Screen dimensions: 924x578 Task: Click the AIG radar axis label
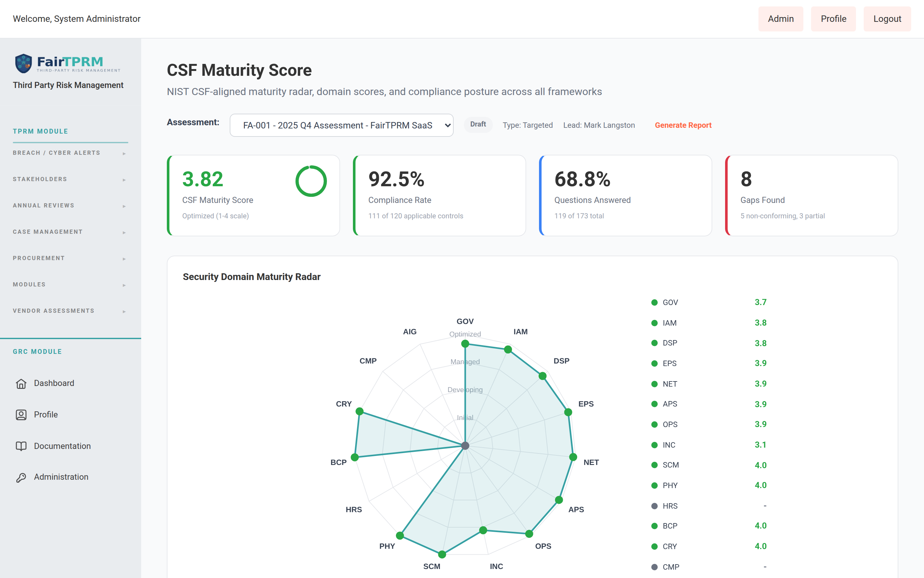coord(410,332)
